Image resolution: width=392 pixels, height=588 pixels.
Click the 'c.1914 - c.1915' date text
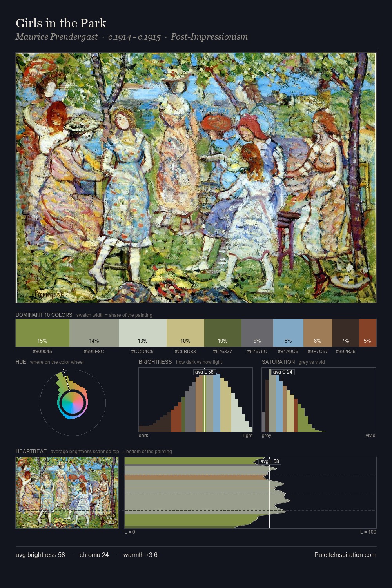(134, 37)
